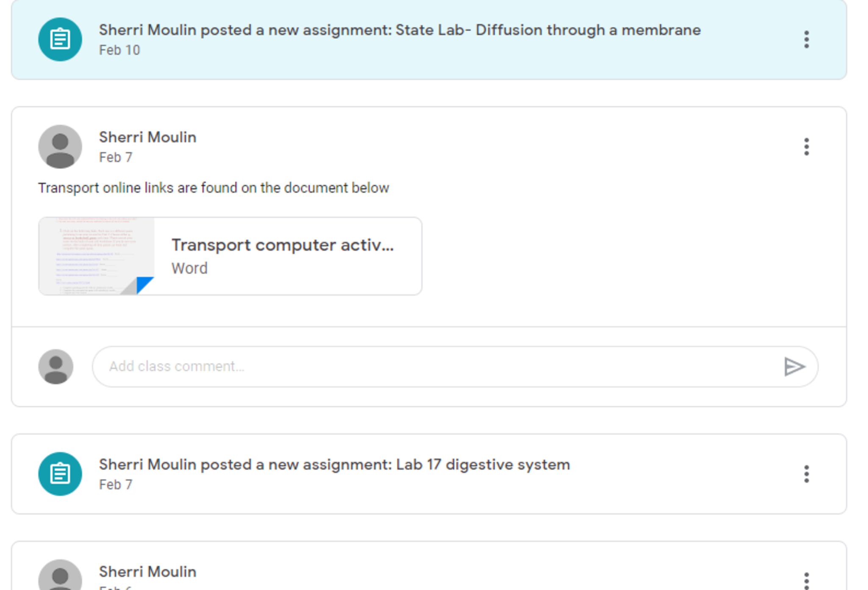Click Sherri Moulin's name on the bottom post
The width and height of the screenshot is (868, 590).
click(x=147, y=572)
